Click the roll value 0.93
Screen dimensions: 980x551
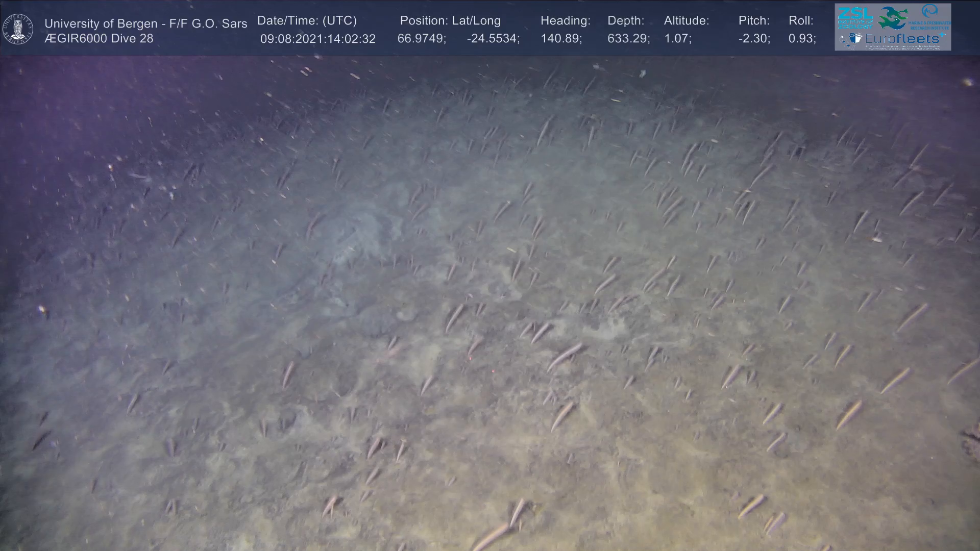[x=802, y=39]
